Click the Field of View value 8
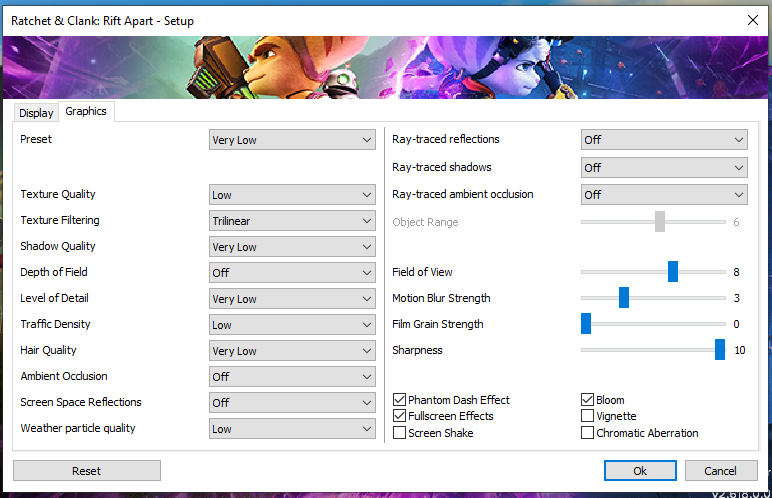 pos(737,272)
